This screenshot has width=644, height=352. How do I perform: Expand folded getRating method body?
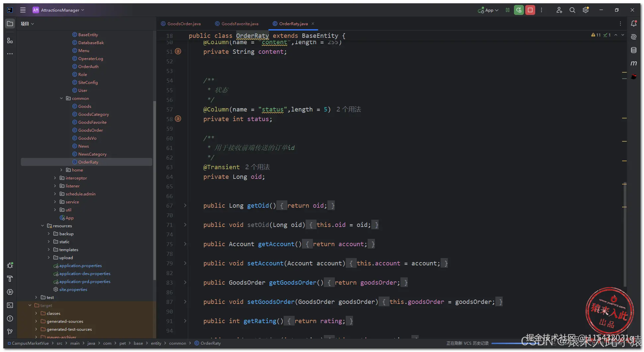click(x=185, y=321)
